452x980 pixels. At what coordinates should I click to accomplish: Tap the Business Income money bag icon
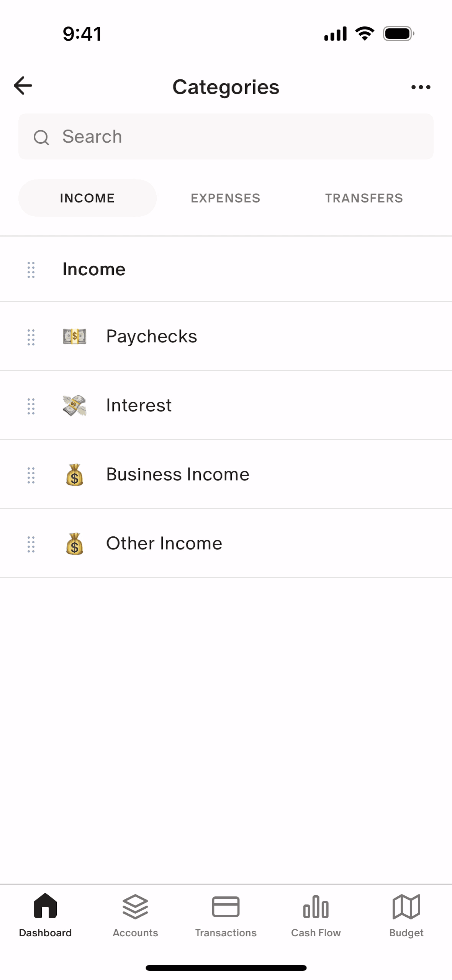[x=74, y=475]
